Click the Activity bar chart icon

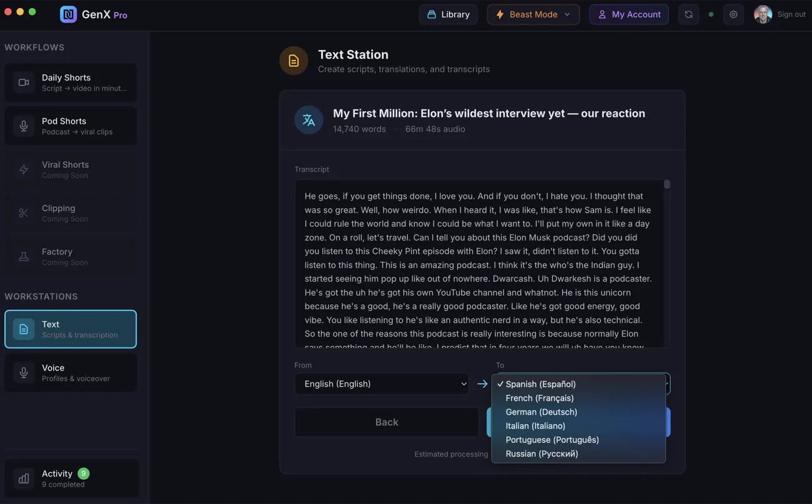23,478
